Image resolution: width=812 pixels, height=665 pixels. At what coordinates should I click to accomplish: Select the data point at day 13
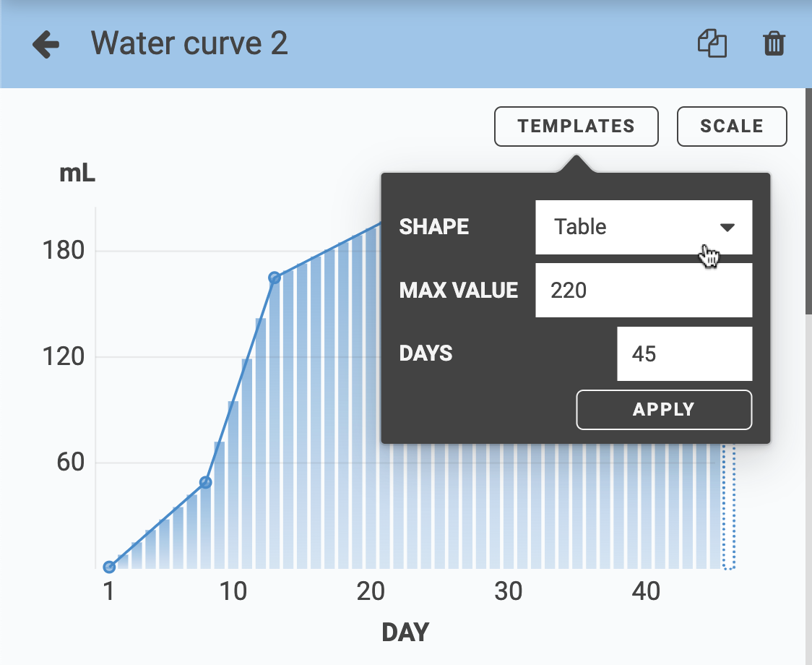click(274, 278)
